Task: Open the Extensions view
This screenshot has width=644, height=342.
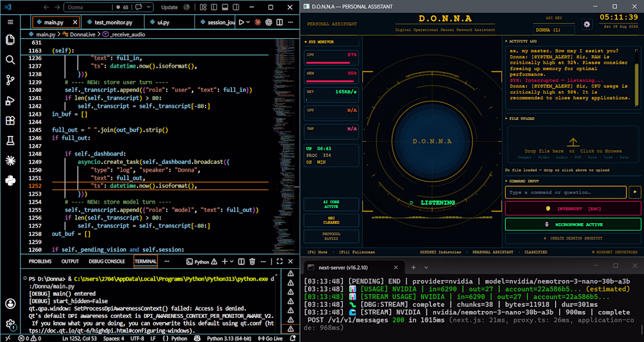Action: 11,121
